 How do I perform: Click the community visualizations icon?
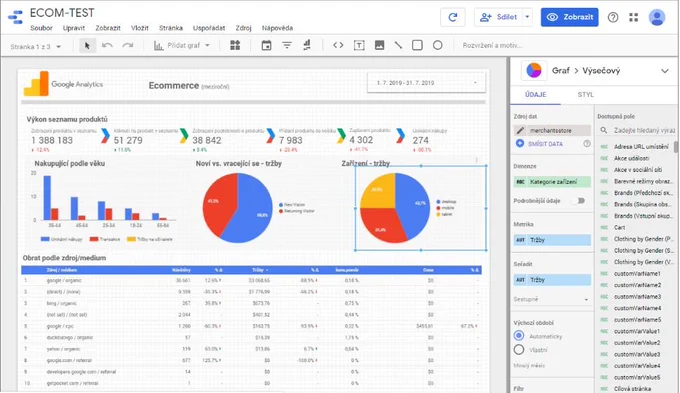(235, 45)
